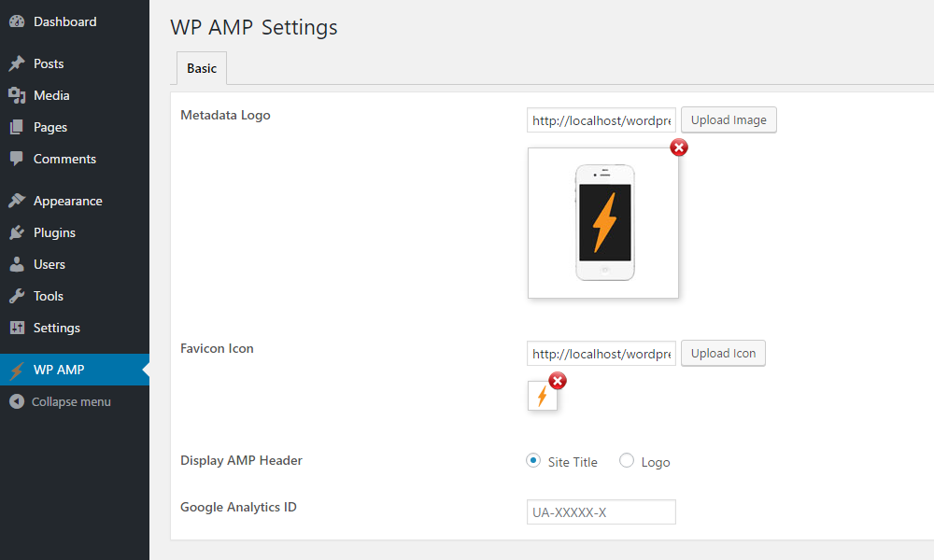Open the Media library icon
The image size is (934, 560).
[x=17, y=95]
